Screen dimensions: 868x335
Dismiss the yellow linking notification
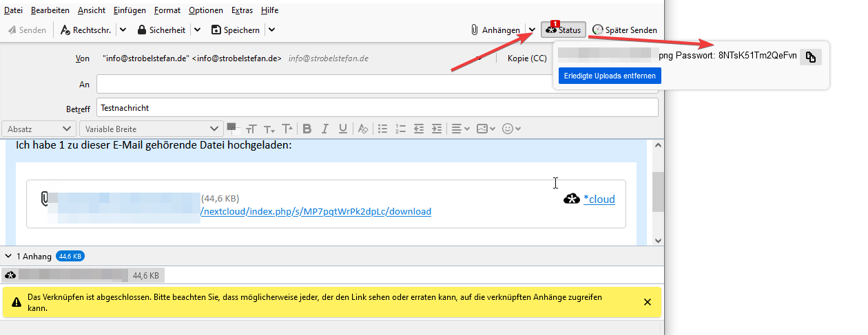(x=647, y=302)
